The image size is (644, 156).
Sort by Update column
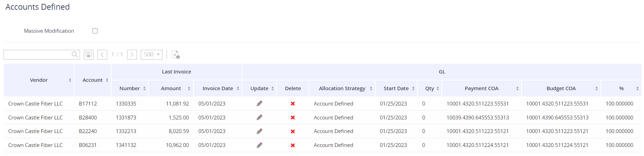272,88
